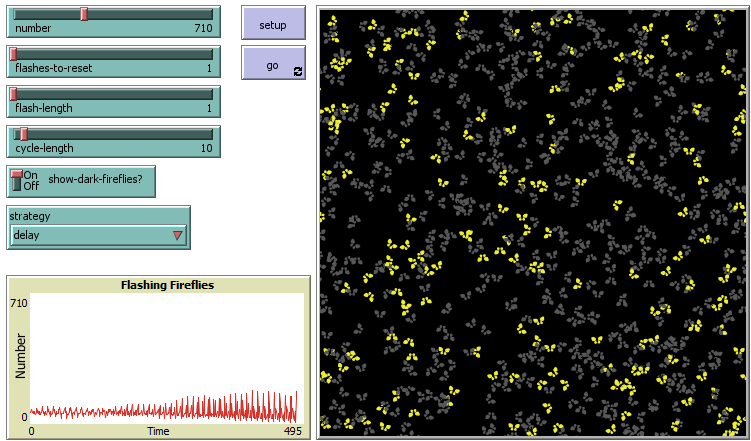The image size is (751, 441).
Task: Click the forever loop icon on go button
Action: pyautogui.click(x=297, y=71)
